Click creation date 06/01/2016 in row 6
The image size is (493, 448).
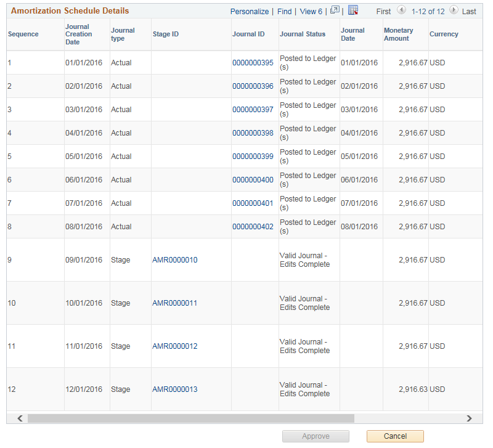coord(84,180)
